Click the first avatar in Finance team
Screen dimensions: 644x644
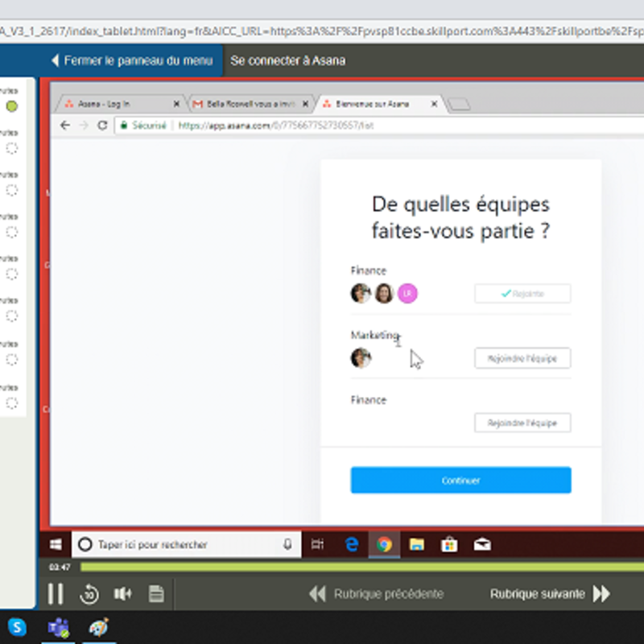click(x=361, y=293)
